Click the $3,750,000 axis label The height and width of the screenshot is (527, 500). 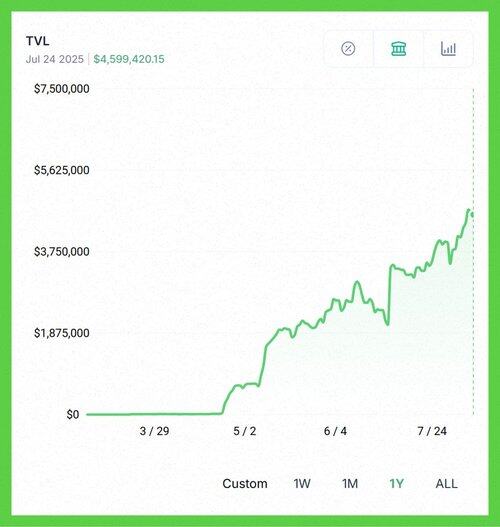pos(62,251)
